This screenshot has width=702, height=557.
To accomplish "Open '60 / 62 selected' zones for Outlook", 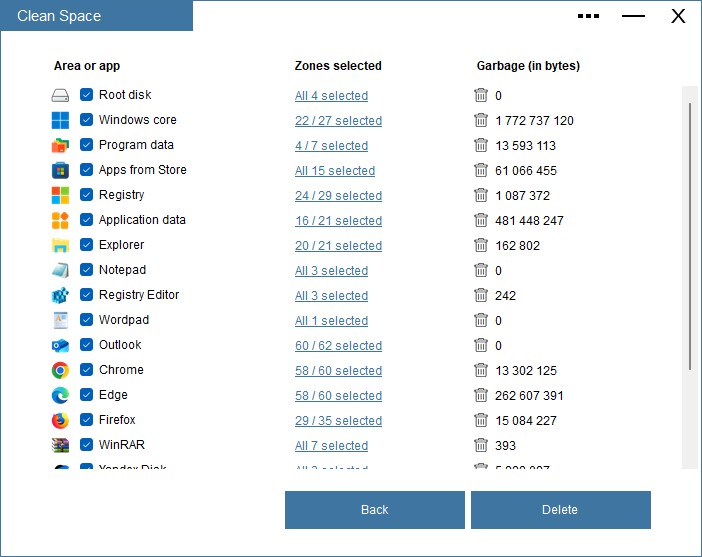I will tap(338, 346).
